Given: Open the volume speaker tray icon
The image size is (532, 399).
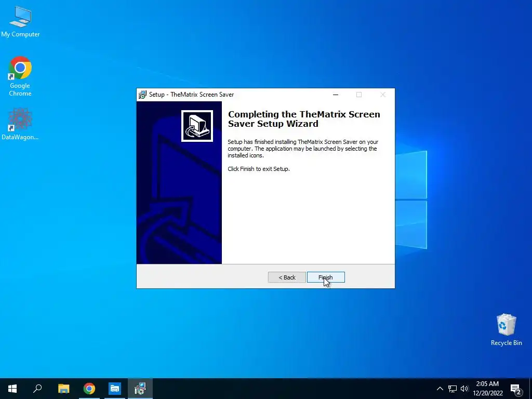Looking at the screenshot, I should click(x=464, y=389).
